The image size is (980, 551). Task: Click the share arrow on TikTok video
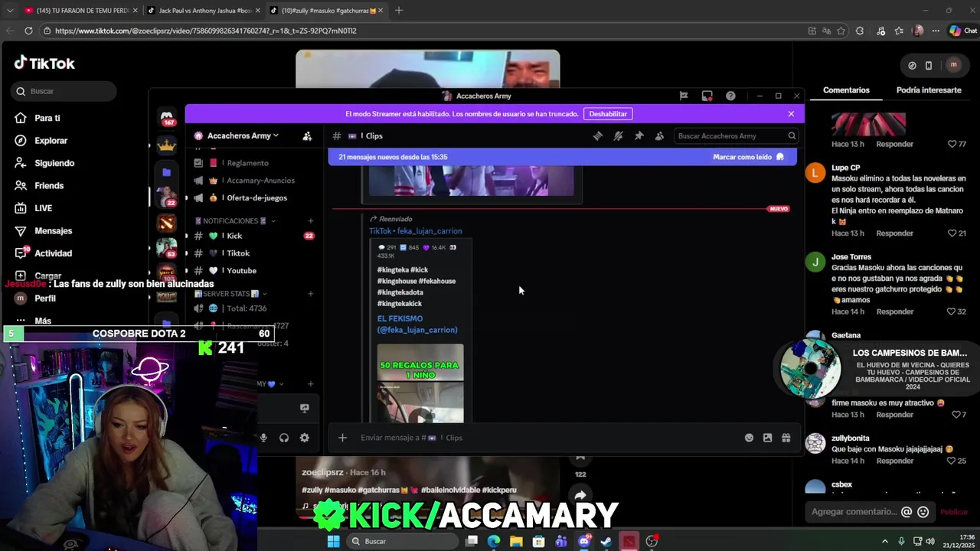point(580,494)
